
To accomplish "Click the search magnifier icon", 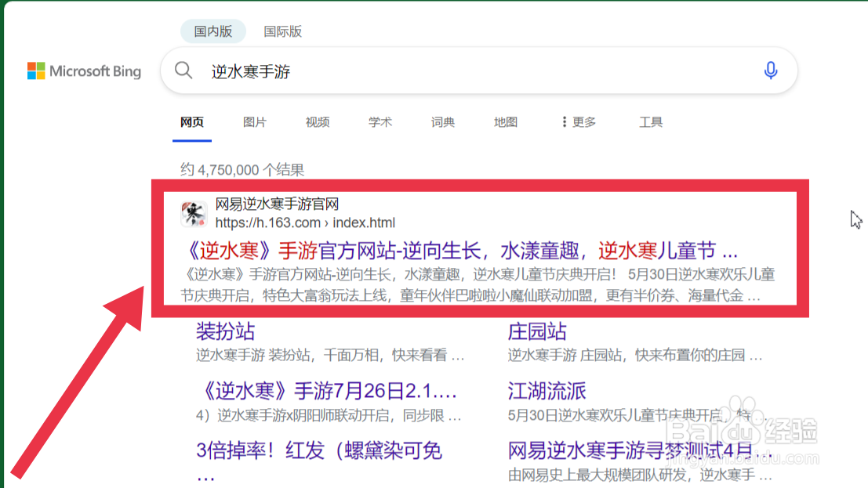I will pyautogui.click(x=183, y=70).
